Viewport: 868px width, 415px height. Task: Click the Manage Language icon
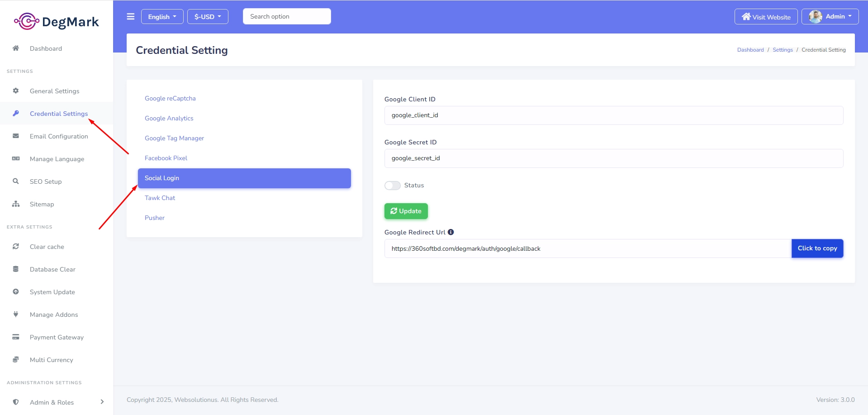16,158
